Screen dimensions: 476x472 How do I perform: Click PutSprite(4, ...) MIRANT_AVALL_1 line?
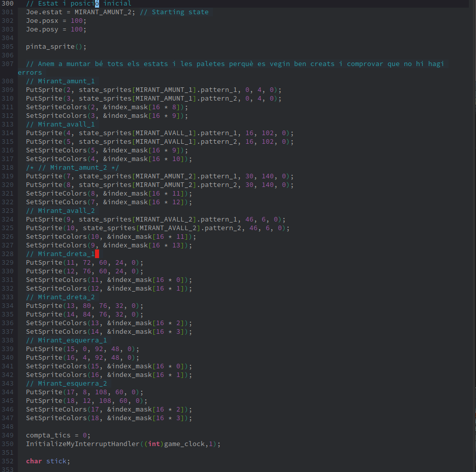tap(160, 133)
